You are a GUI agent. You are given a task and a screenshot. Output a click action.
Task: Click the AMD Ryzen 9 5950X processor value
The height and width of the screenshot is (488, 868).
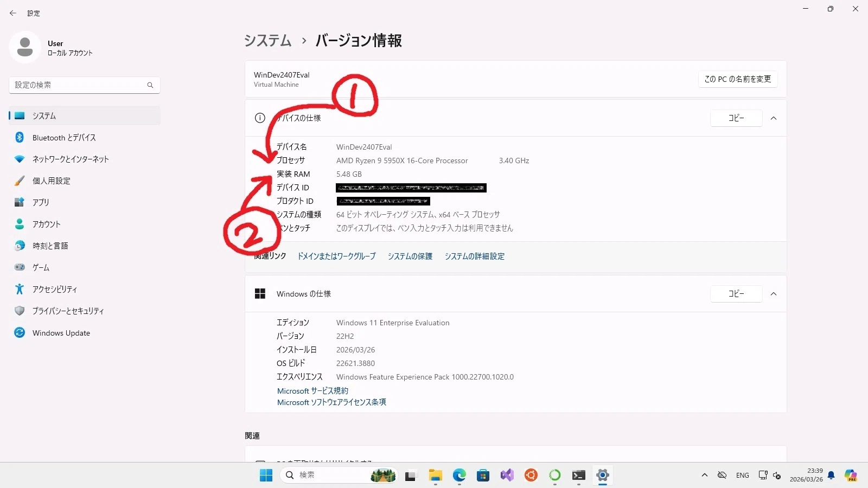point(402,160)
